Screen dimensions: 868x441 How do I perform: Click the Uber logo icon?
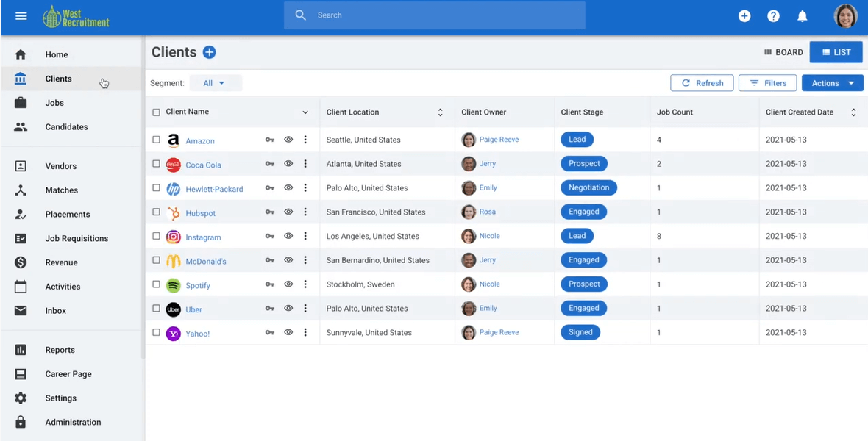coord(174,309)
